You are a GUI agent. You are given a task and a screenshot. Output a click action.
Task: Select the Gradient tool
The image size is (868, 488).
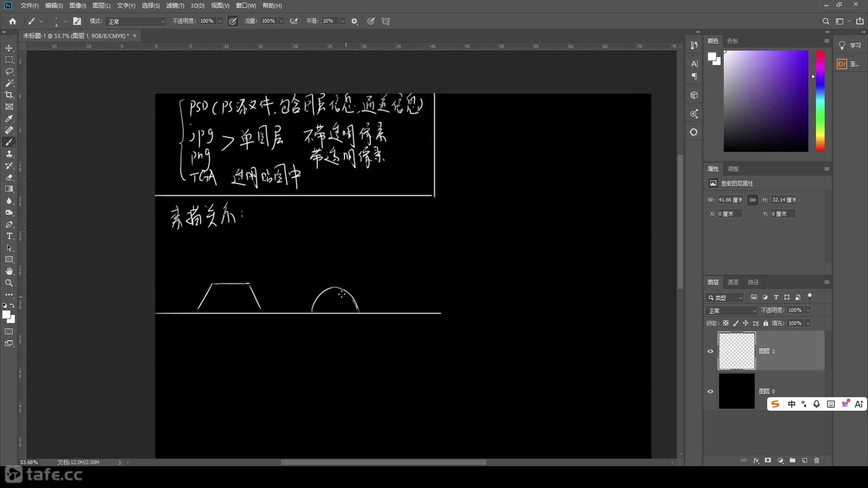click(9, 189)
